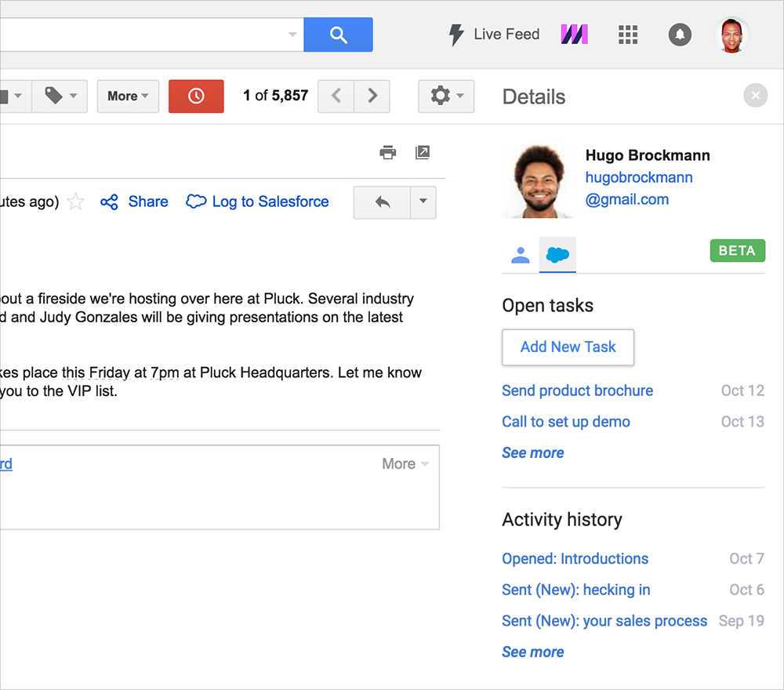Click the green BETA badge
The image size is (784, 690).
coord(738,250)
